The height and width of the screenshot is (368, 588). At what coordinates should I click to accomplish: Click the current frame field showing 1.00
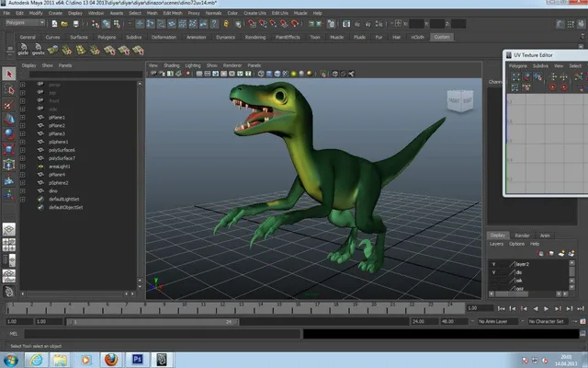[x=480, y=308]
